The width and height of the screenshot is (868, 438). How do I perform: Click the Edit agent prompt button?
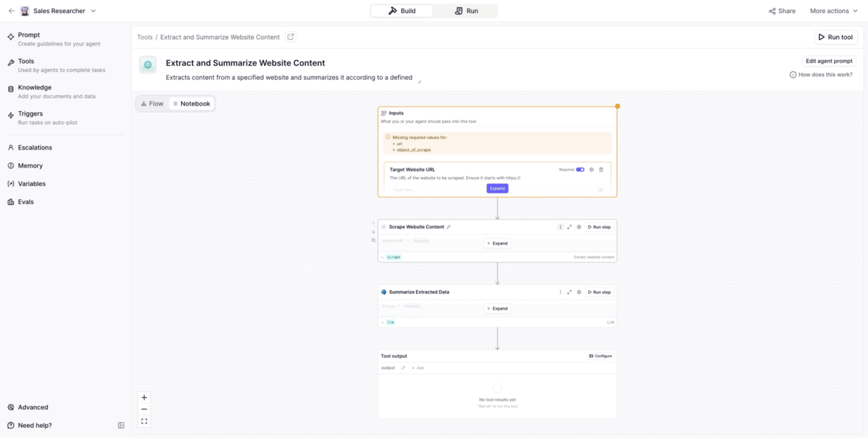tap(829, 61)
